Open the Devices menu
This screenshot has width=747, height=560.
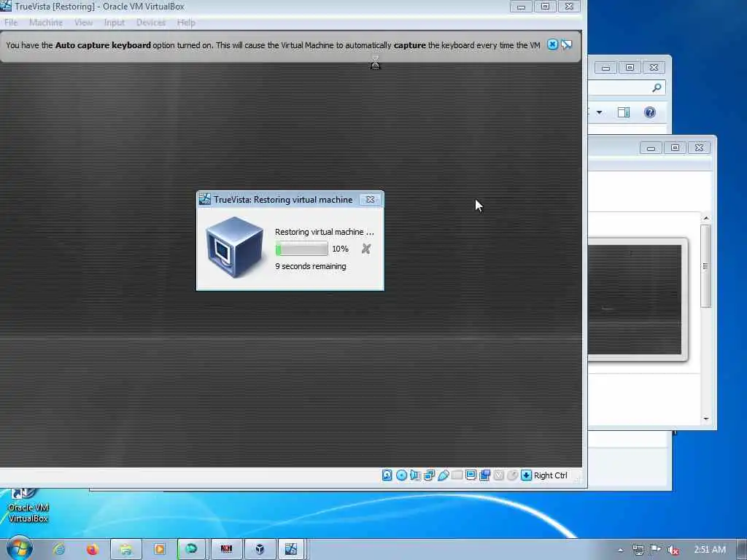pyautogui.click(x=150, y=23)
